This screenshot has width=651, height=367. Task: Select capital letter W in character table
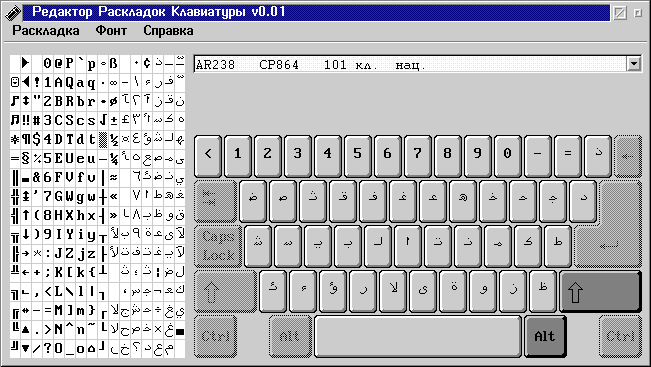pyautogui.click(x=70, y=196)
